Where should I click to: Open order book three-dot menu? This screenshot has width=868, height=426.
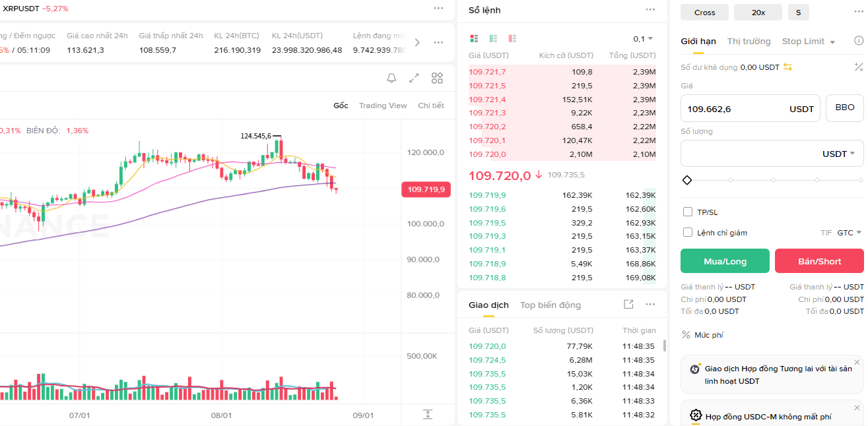point(650,9)
